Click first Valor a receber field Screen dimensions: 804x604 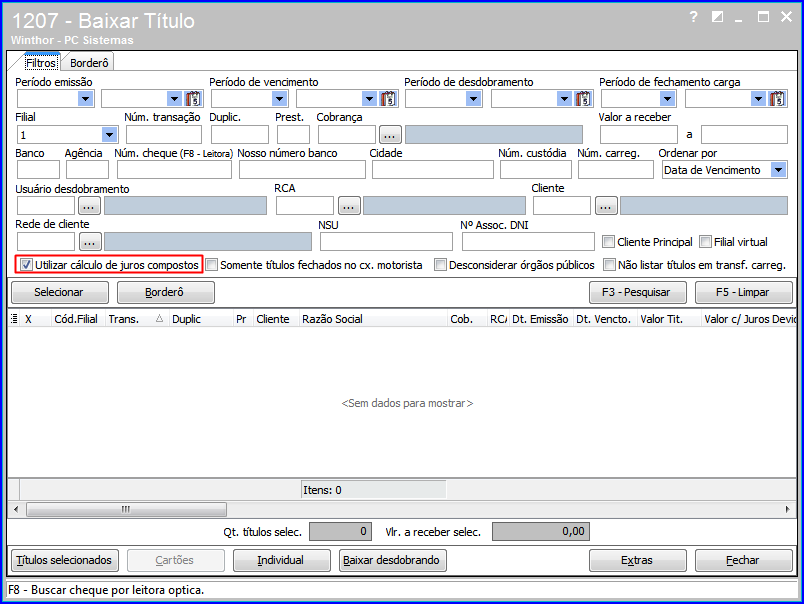click(638, 135)
